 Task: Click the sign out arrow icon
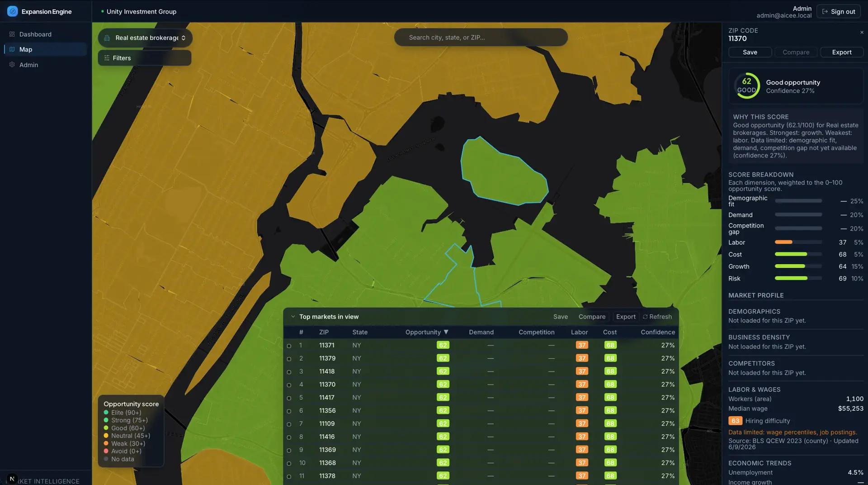pyautogui.click(x=825, y=12)
